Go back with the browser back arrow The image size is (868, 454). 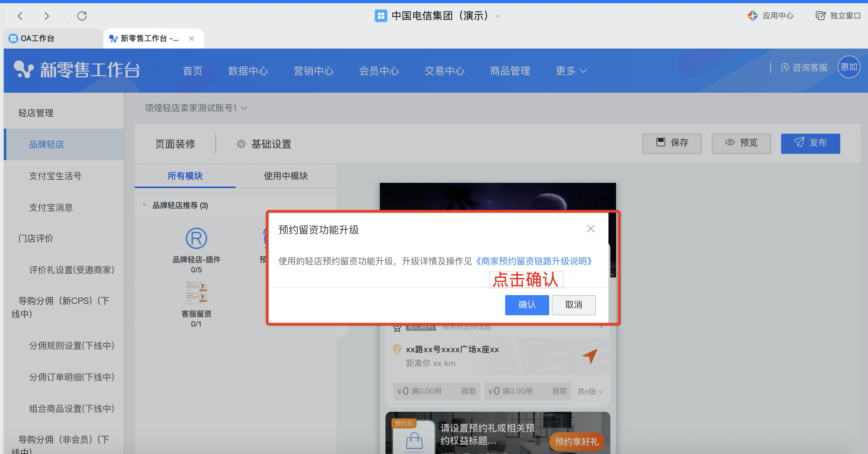(20, 16)
